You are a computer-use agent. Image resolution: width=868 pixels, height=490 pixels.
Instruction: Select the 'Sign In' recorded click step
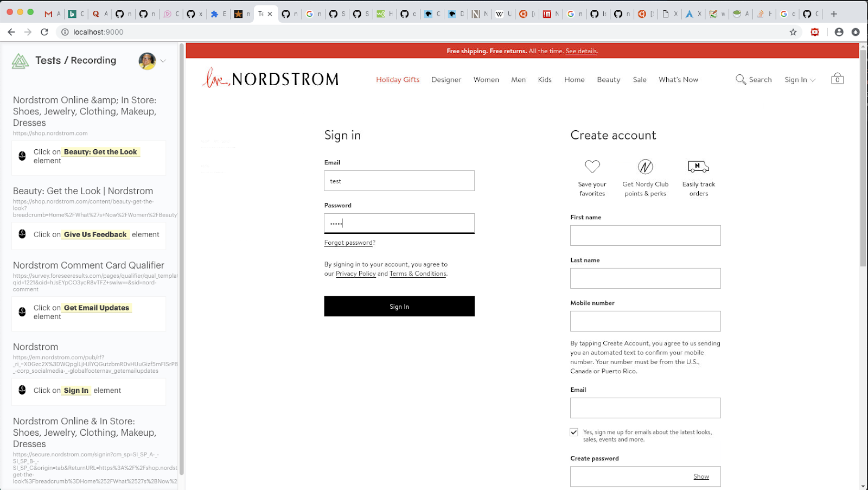tap(89, 391)
